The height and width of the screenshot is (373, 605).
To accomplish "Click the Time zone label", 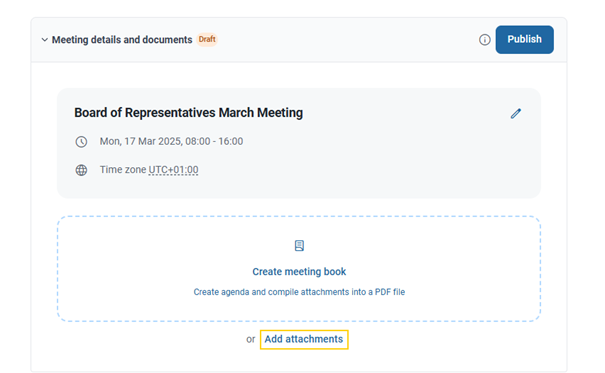I will (123, 170).
